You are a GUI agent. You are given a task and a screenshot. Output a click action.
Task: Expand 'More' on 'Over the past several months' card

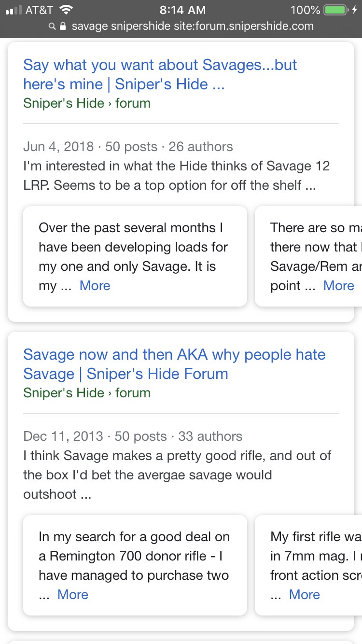tap(95, 286)
